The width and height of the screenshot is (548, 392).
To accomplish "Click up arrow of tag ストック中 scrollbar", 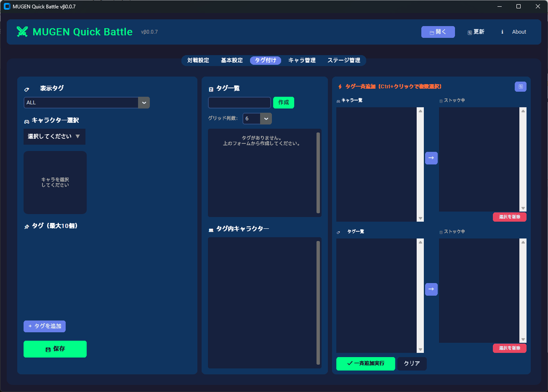I will click(523, 242).
